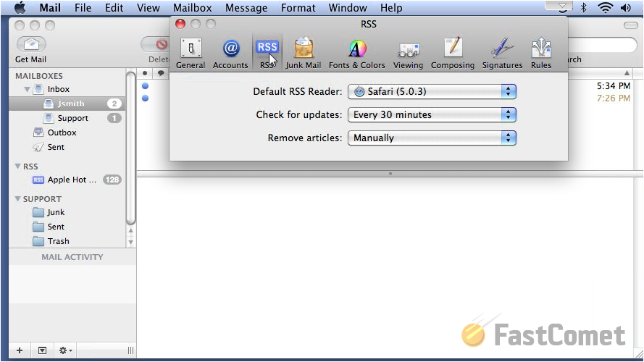Open the General preferences pane

(191, 54)
